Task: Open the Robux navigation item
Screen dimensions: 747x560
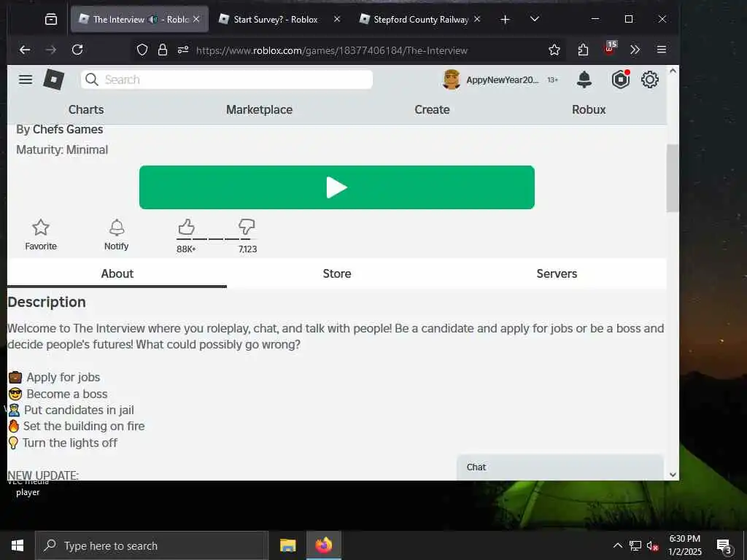Action: click(589, 109)
